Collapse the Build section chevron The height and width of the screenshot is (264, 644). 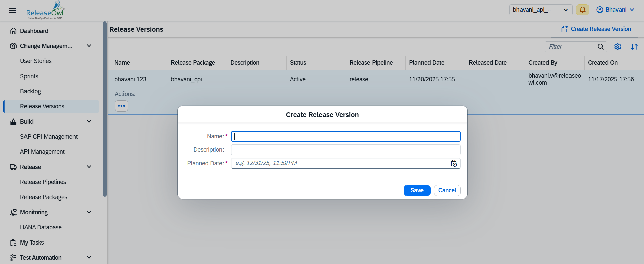89,122
